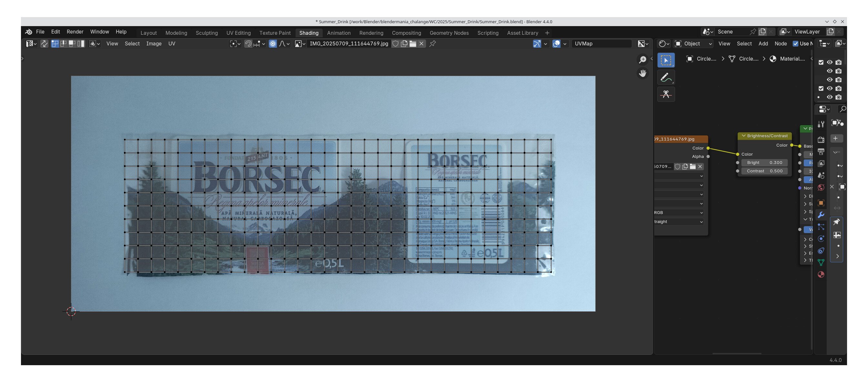The image size is (868, 390).
Task: Add a new workspace tab
Action: [x=547, y=33]
